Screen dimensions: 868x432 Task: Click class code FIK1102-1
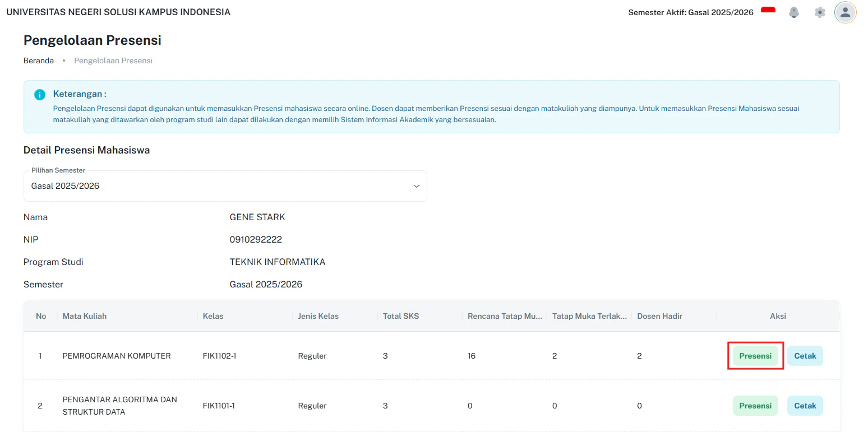pyautogui.click(x=219, y=356)
